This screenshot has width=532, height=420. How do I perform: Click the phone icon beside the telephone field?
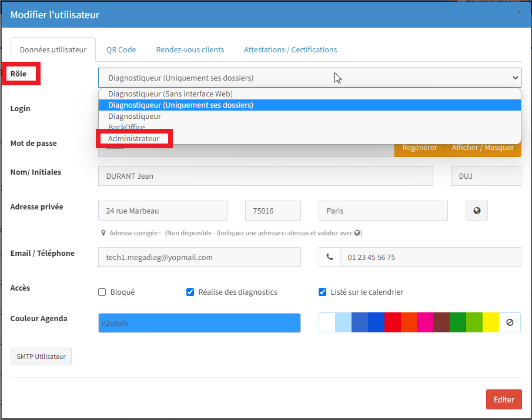tap(329, 257)
